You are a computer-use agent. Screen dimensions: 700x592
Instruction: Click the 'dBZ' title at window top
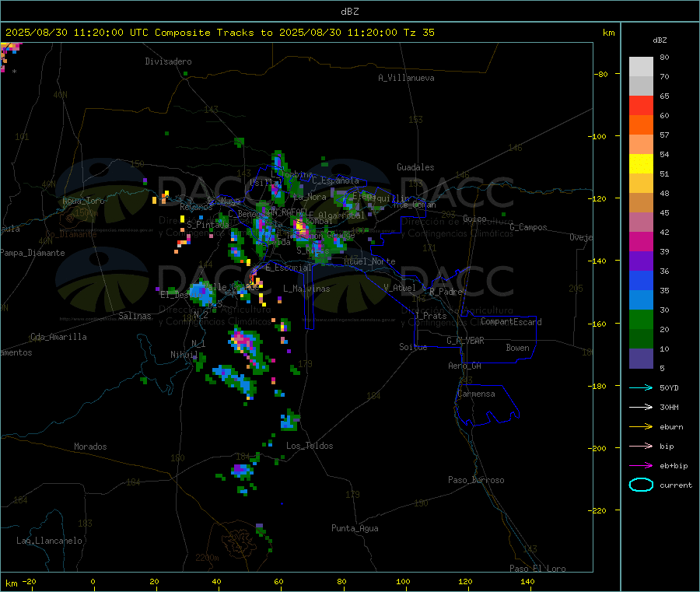coord(349,12)
